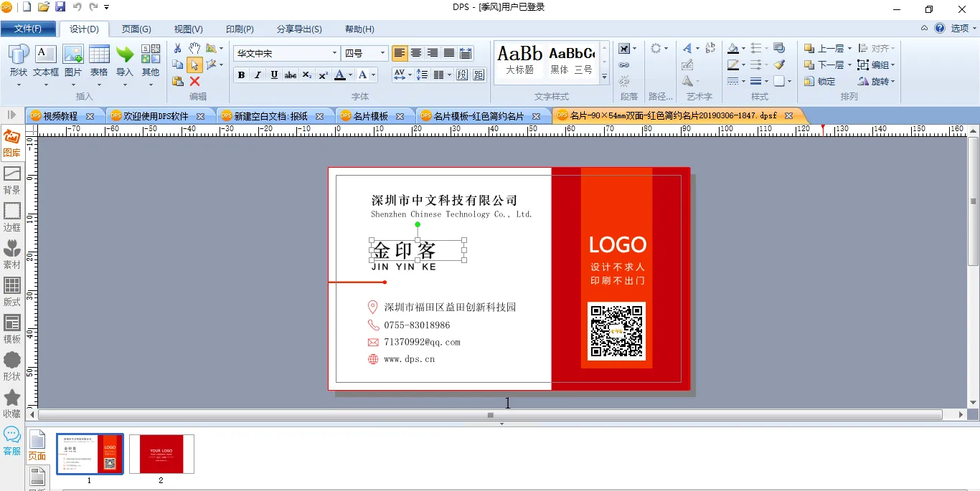The height and width of the screenshot is (491, 980).
Task: Open the 名片模板 document tab
Action: pyautogui.click(x=370, y=115)
